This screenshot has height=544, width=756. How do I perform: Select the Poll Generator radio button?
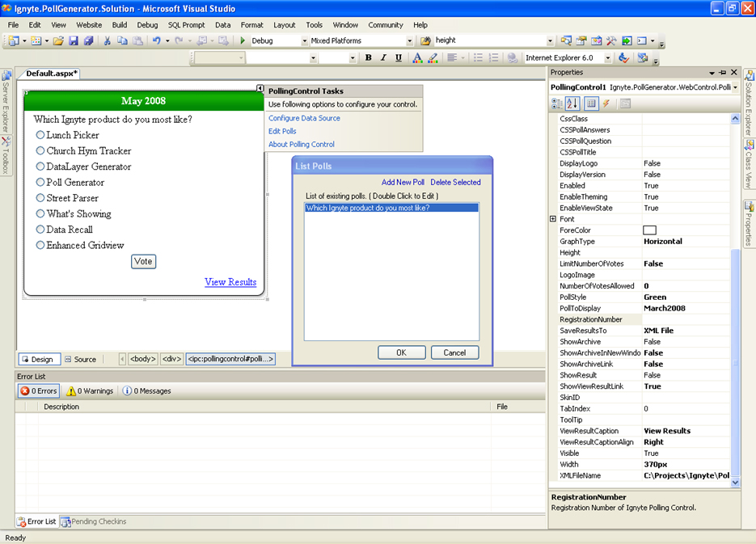point(40,182)
